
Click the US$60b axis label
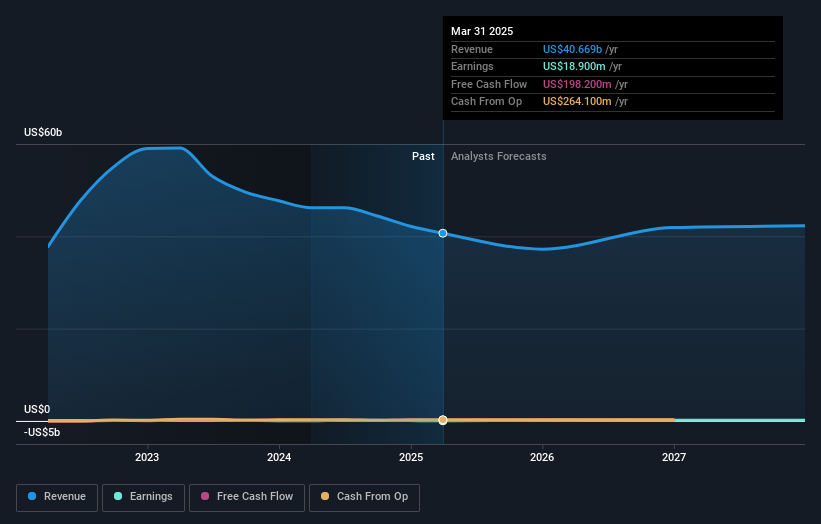pos(43,132)
